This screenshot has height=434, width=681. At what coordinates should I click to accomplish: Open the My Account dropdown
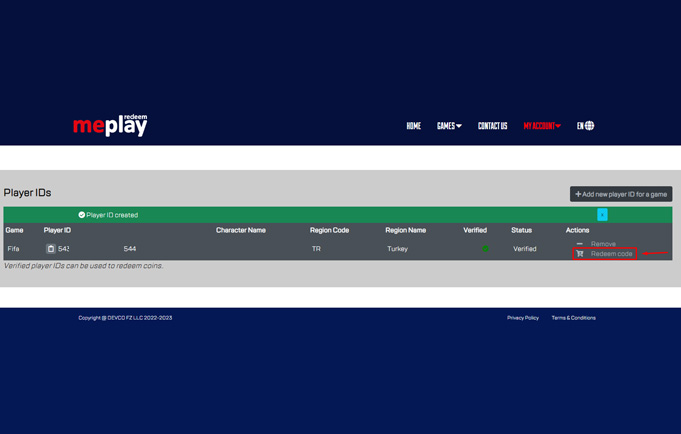click(x=541, y=126)
